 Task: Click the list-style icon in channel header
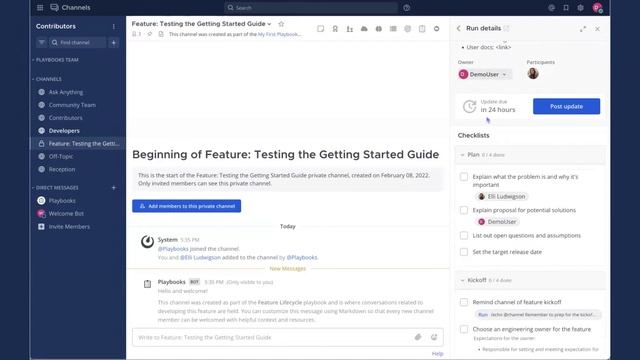[x=393, y=29]
